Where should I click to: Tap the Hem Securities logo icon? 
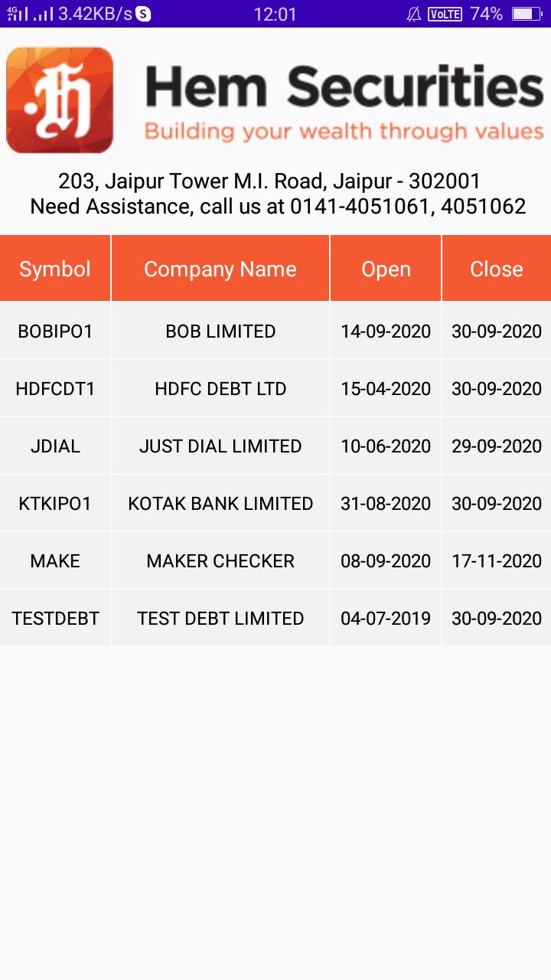(60, 100)
